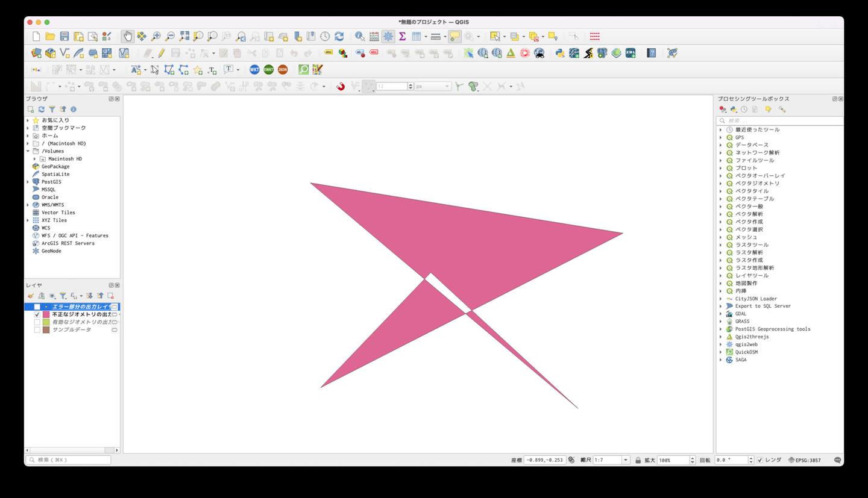Click the orange JSON plugin icon

(x=283, y=70)
